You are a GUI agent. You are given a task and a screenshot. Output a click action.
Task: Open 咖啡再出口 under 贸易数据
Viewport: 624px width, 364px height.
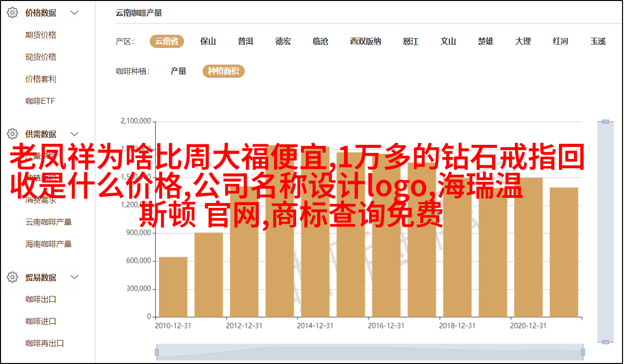[45, 343]
